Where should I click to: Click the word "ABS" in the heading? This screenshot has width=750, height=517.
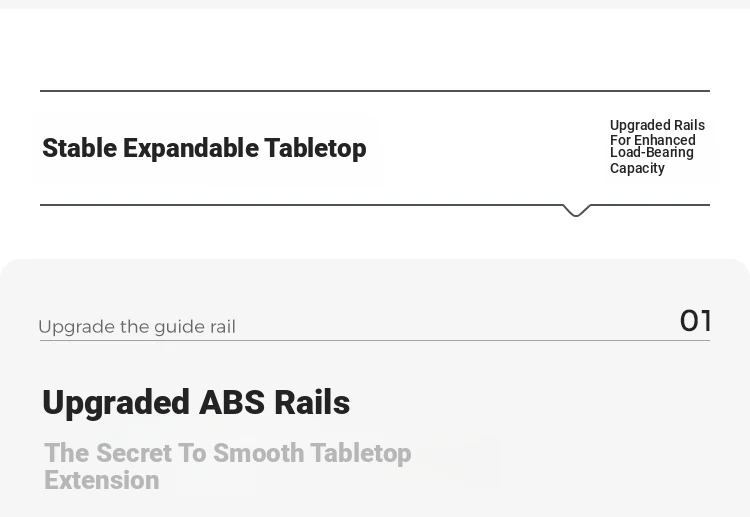pyautogui.click(x=232, y=402)
